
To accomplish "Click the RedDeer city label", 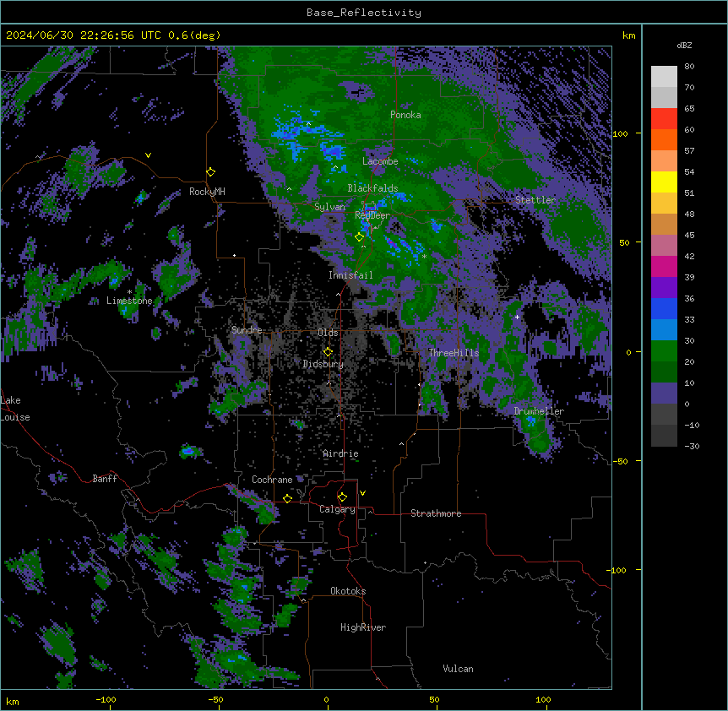I will pyautogui.click(x=372, y=215).
